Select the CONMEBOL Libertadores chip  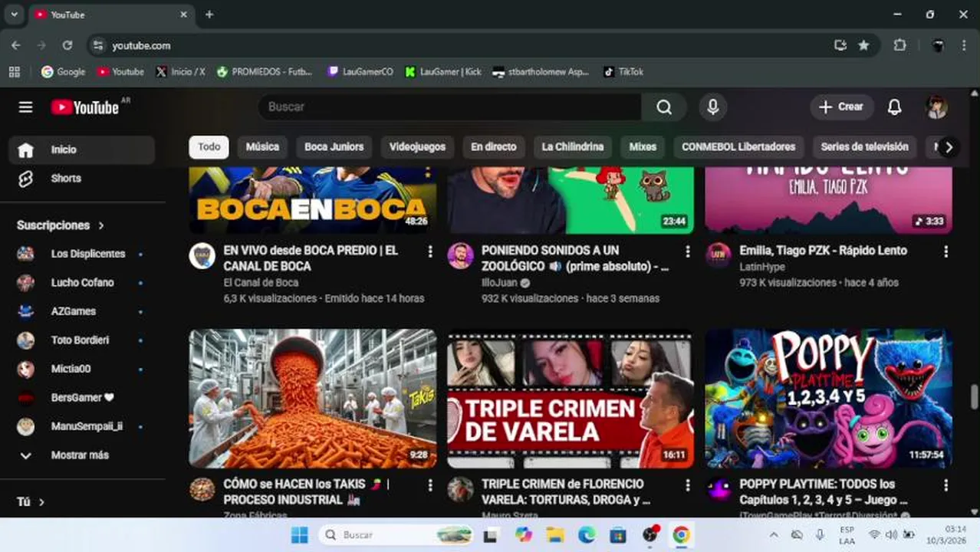coord(738,147)
